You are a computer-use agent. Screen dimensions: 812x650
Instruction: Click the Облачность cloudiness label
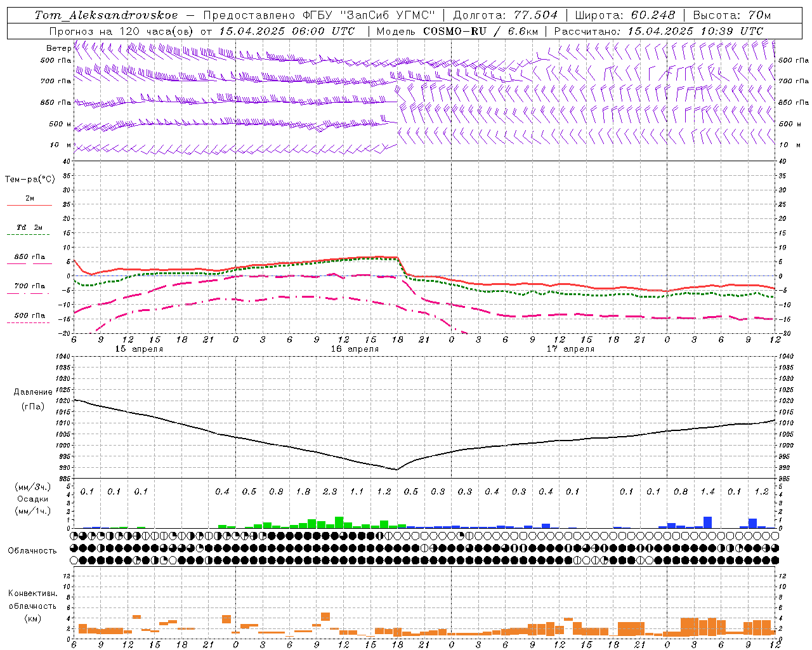coord(32,551)
